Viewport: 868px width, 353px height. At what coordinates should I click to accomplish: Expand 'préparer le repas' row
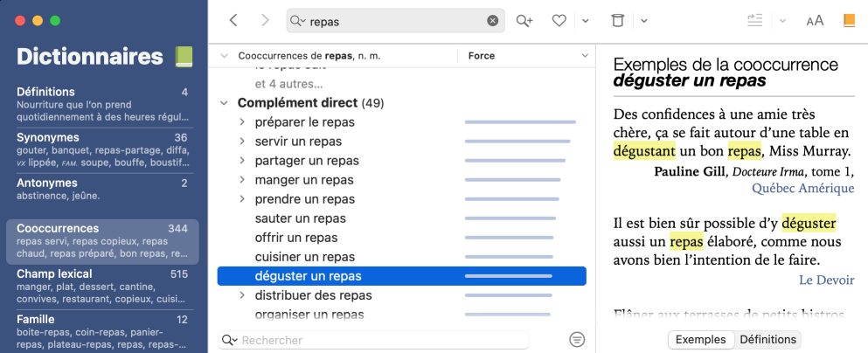(x=242, y=121)
